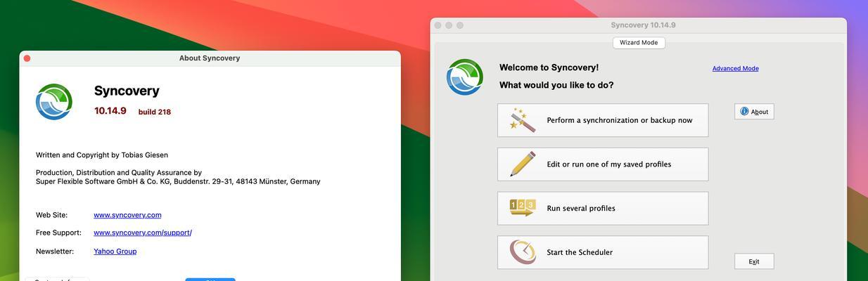Click the Super Flexible Software GmbH address line
868x281 pixels.
pyautogui.click(x=178, y=181)
